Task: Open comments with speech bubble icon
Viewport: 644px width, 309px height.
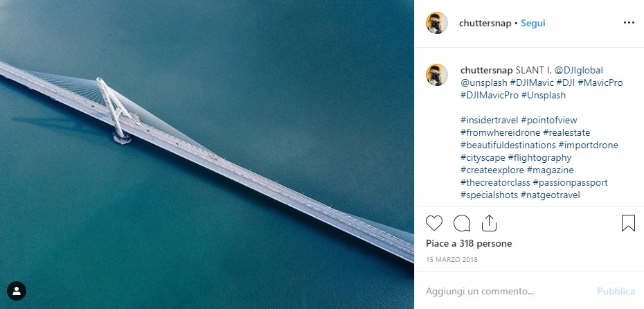Action: pos(462,223)
